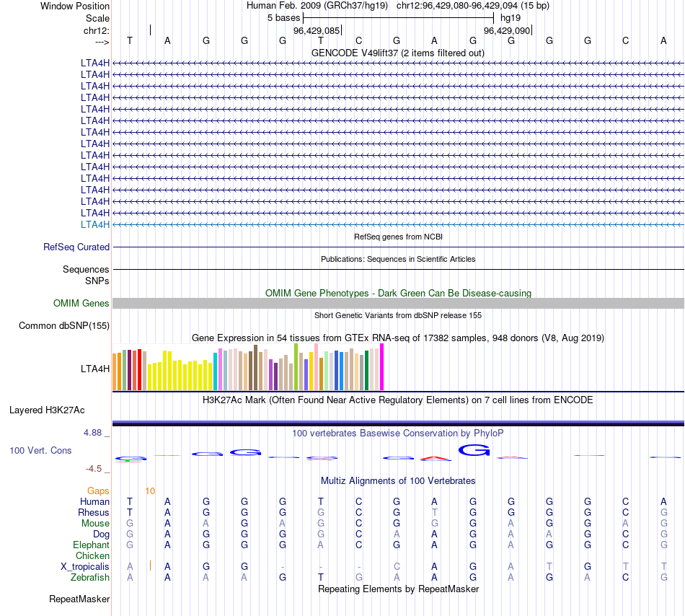Click the 100 Vert. Cons track label
The image size is (685, 616).
click(x=40, y=450)
